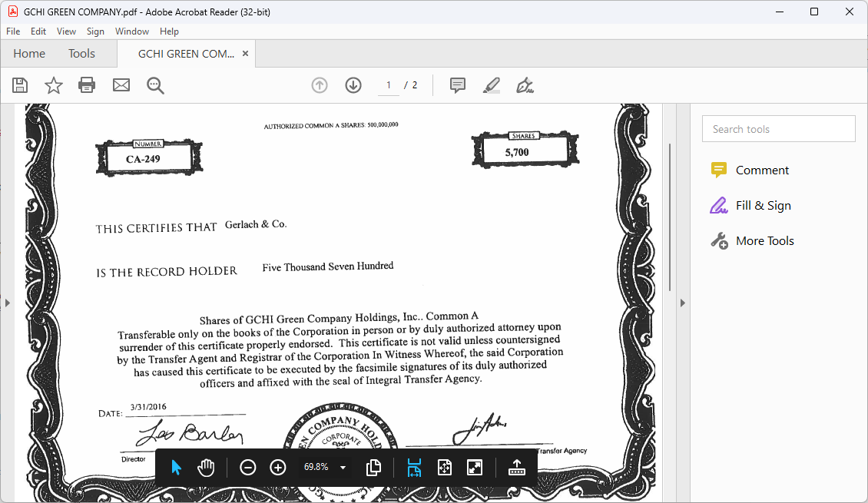The width and height of the screenshot is (868, 503).
Task: Open the sign document pen tool
Action: coord(525,85)
